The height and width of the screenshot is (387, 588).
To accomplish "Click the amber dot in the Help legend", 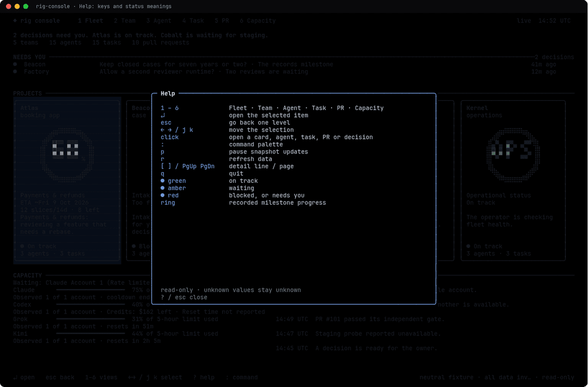I will pyautogui.click(x=162, y=188).
